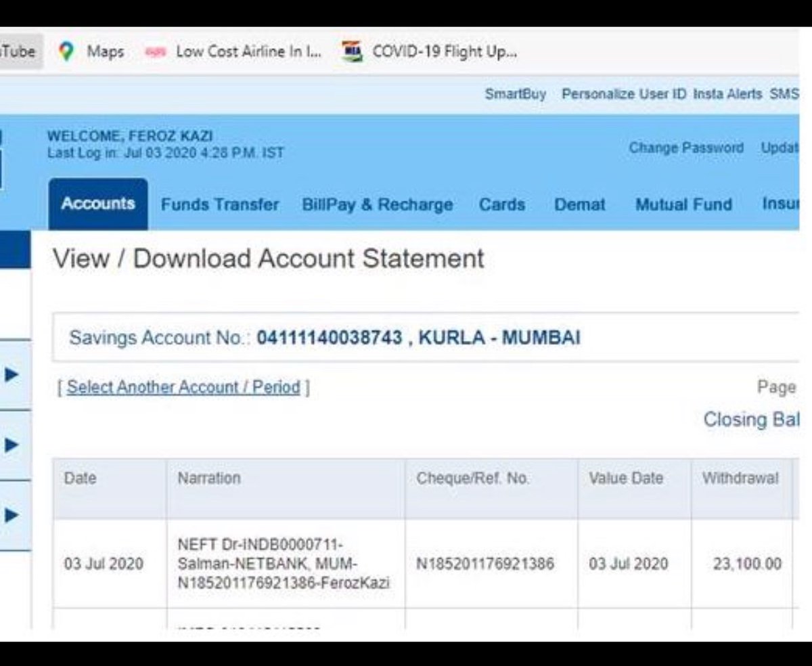Open the Low Cost Airline bookmark

(233, 51)
